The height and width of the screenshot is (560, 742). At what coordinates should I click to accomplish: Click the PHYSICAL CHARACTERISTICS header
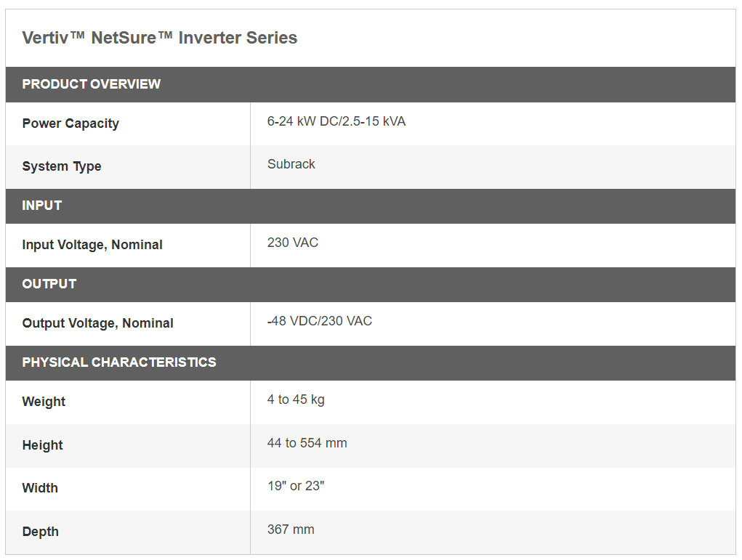(119, 362)
